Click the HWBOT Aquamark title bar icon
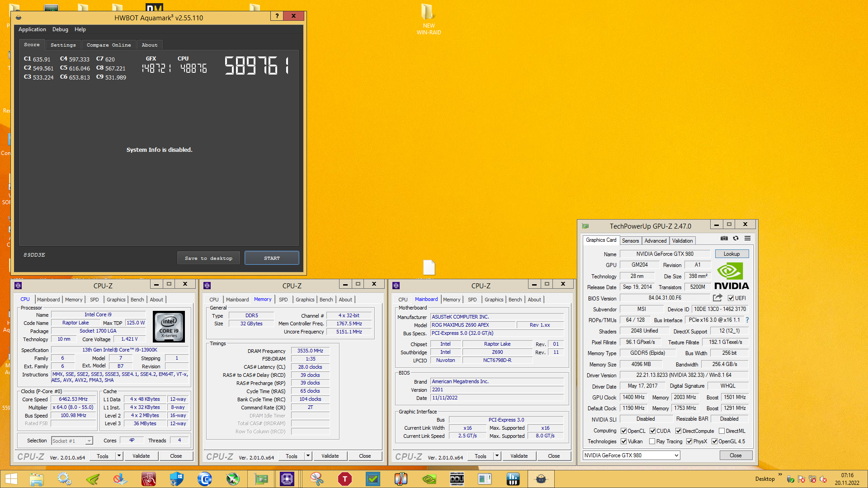868x488 pixels. click(19, 18)
